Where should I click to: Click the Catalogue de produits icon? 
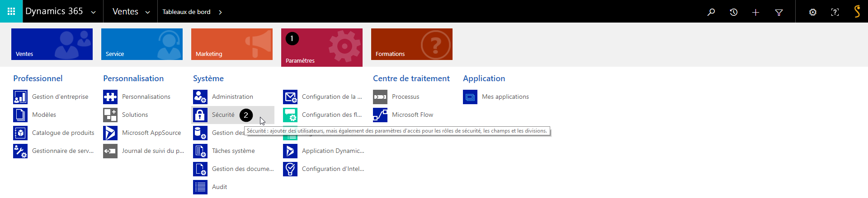point(20,133)
